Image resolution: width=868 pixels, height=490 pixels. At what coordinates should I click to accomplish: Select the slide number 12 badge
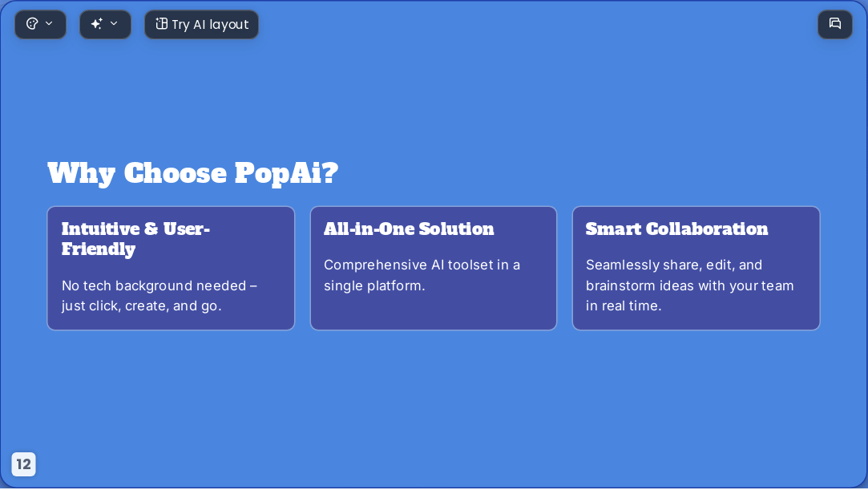[24, 464]
